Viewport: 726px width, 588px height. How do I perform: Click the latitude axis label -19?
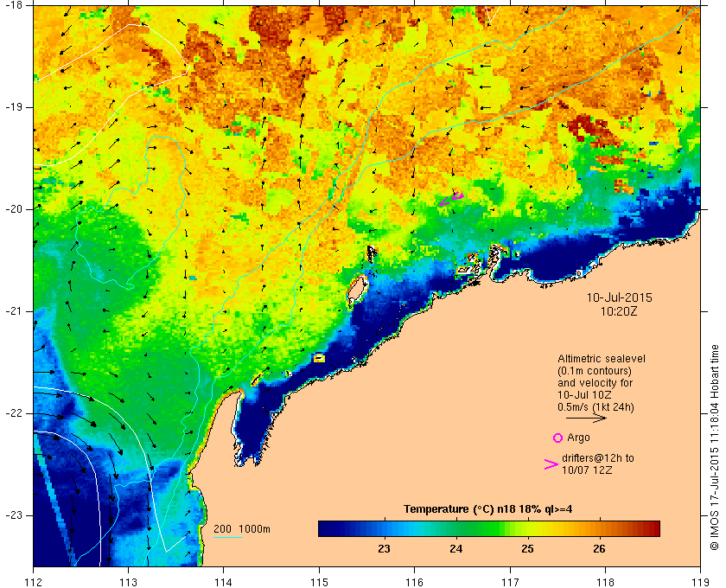point(14,107)
